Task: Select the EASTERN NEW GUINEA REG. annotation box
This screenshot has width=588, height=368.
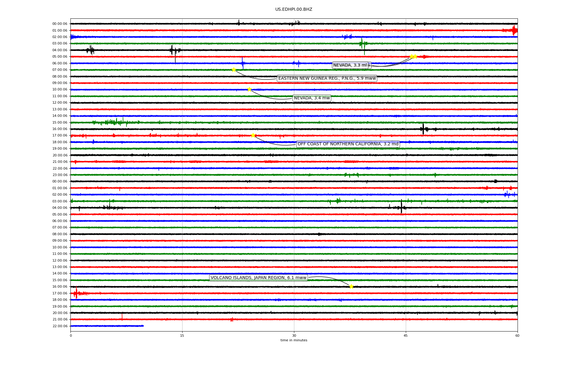Action: point(327,78)
